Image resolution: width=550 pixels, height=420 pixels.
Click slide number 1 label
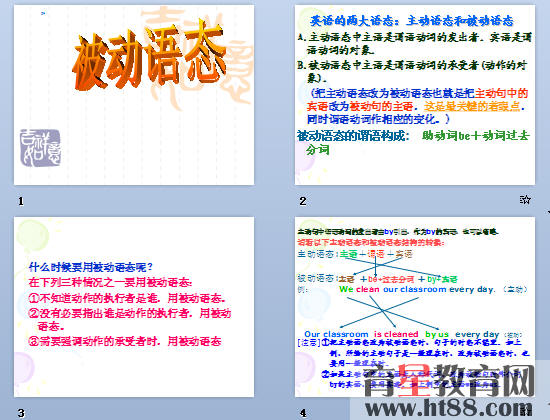coord(21,201)
